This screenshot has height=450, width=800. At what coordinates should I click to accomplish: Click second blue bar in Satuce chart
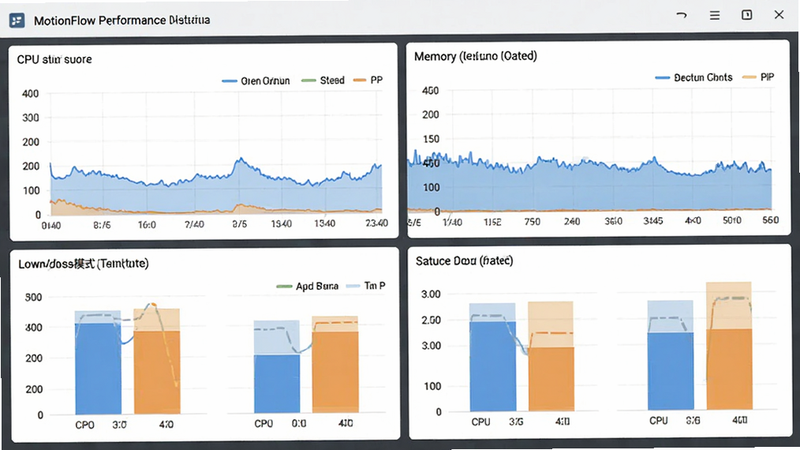[x=670, y=371]
